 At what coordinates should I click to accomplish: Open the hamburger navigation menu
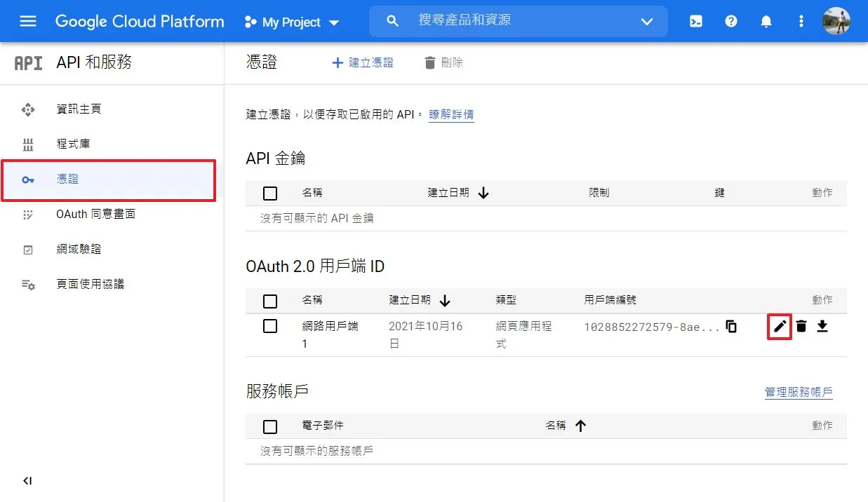[28, 21]
